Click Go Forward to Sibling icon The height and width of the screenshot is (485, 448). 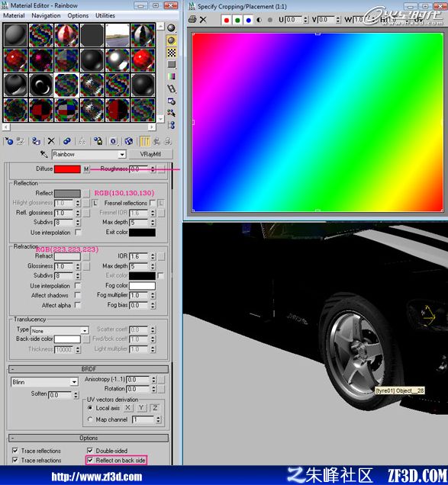pyautogui.click(x=168, y=141)
